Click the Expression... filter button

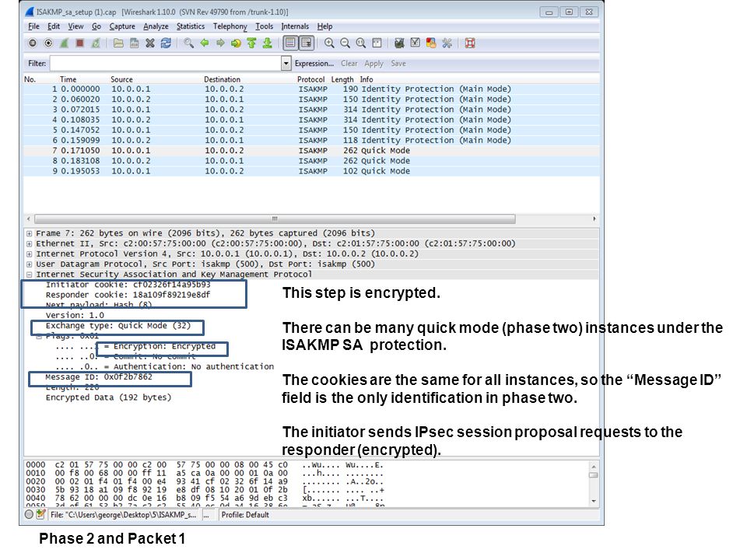coord(314,63)
